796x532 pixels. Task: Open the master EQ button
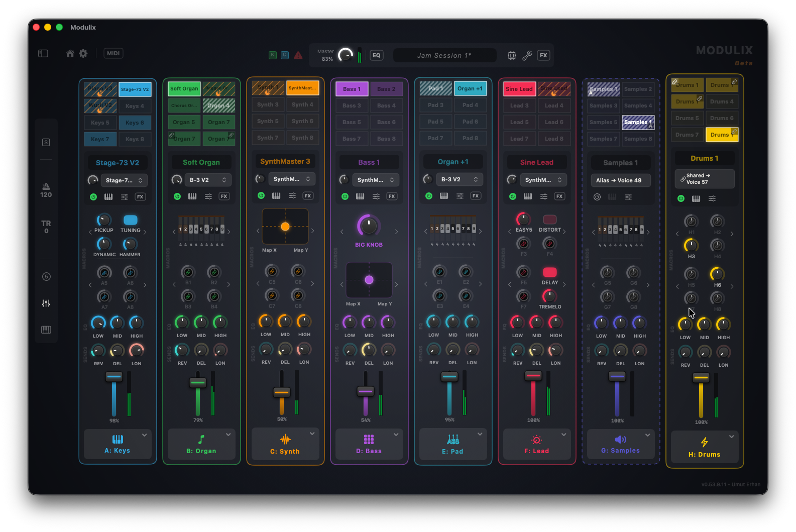tap(377, 55)
